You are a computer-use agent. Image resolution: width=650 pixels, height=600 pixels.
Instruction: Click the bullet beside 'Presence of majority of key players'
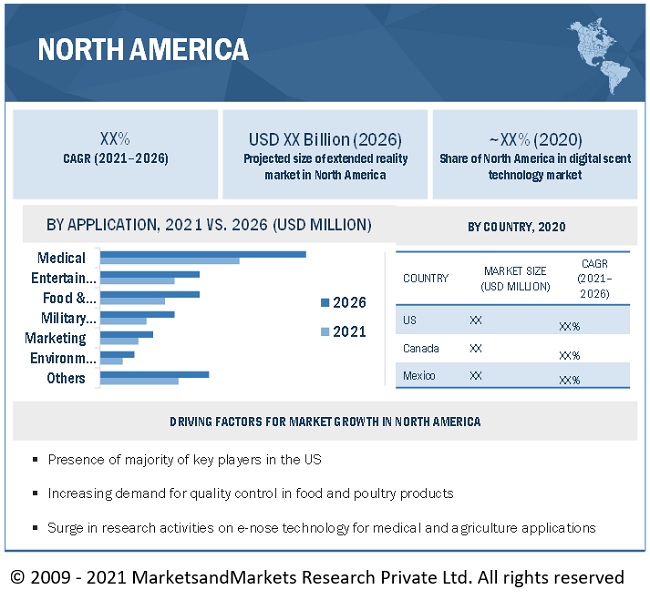[x=36, y=460]
